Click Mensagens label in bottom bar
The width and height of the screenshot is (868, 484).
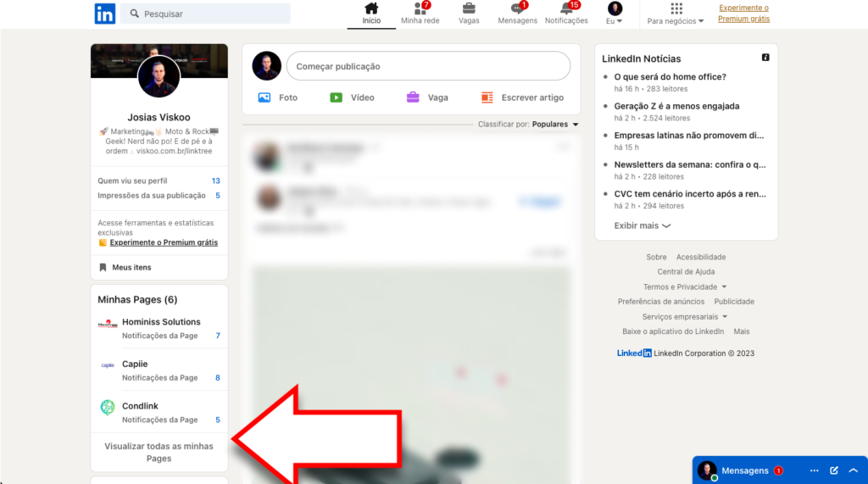(x=744, y=470)
